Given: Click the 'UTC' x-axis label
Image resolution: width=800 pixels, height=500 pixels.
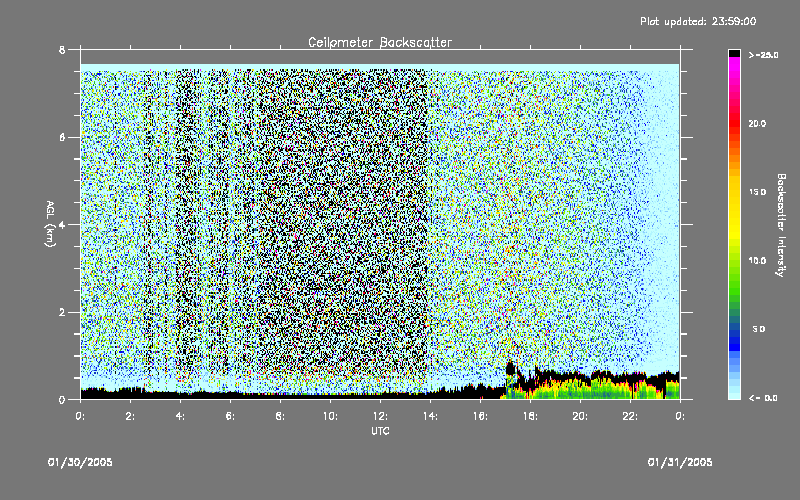Looking at the screenshot, I should [x=380, y=431].
